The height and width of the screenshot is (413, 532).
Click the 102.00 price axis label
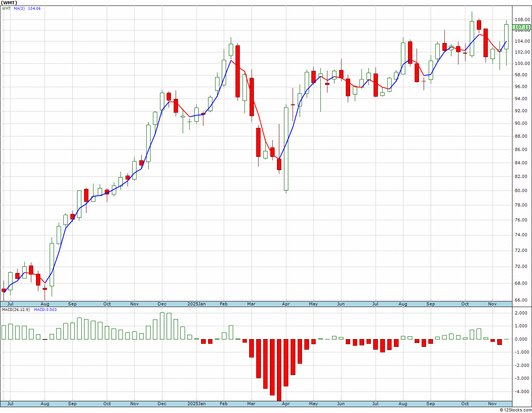tap(522, 52)
